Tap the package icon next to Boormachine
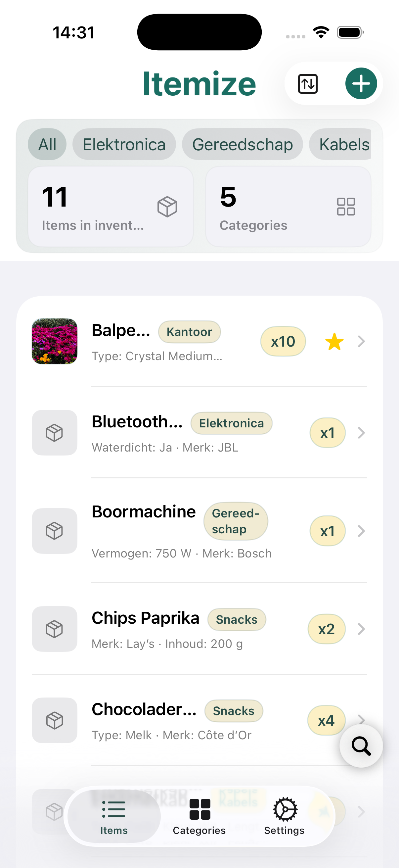The width and height of the screenshot is (399, 868). click(54, 531)
